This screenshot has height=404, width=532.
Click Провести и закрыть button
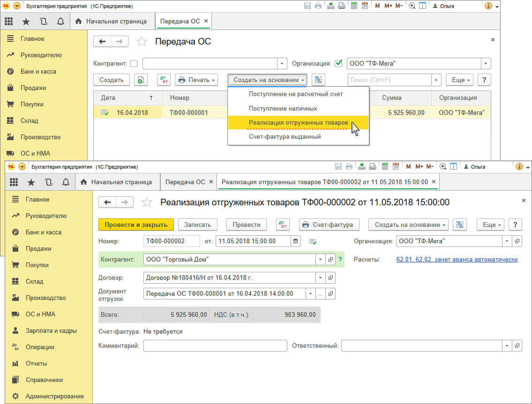coord(136,224)
